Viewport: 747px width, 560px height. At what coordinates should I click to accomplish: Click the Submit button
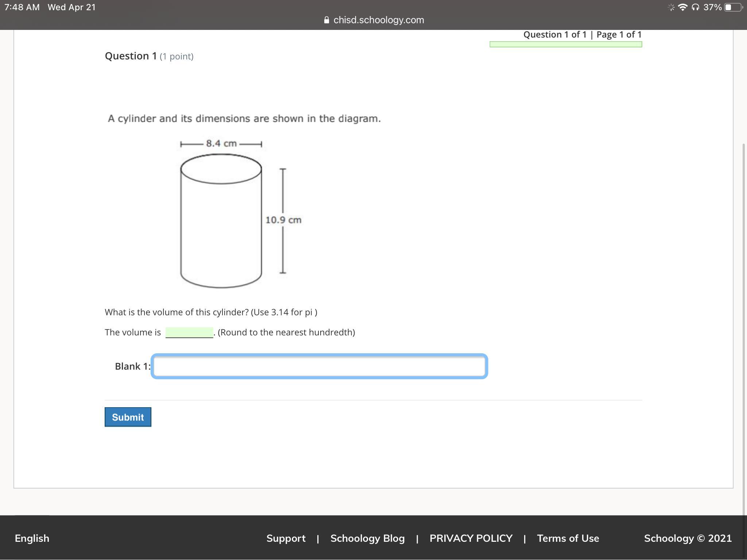(x=128, y=417)
